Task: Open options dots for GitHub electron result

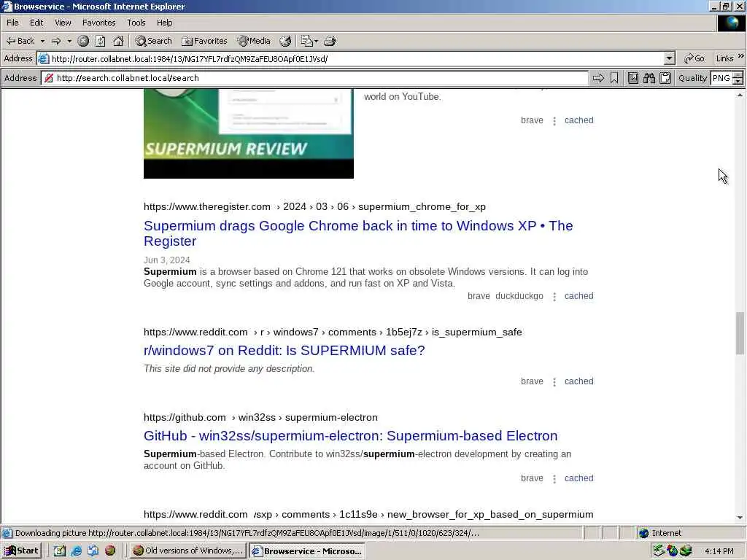Action: (554, 479)
